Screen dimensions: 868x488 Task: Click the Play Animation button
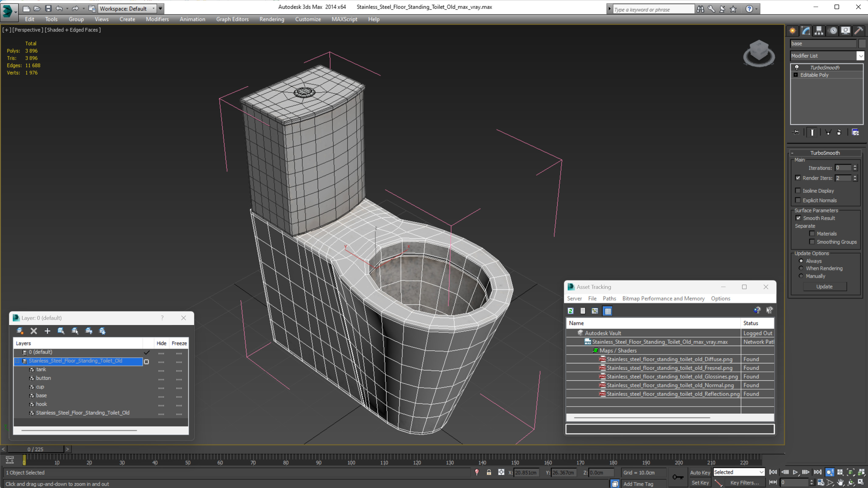(795, 472)
